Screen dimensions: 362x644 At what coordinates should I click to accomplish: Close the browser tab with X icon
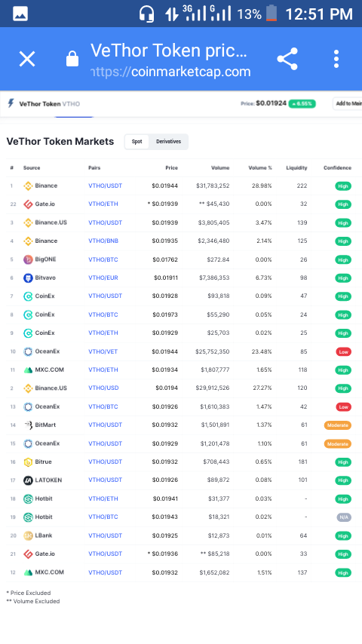[27, 59]
